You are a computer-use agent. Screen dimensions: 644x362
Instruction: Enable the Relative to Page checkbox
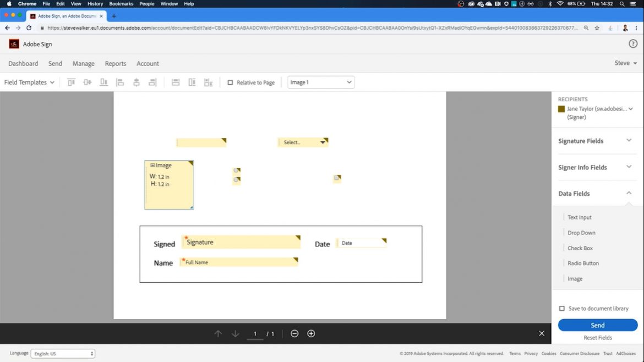231,82
